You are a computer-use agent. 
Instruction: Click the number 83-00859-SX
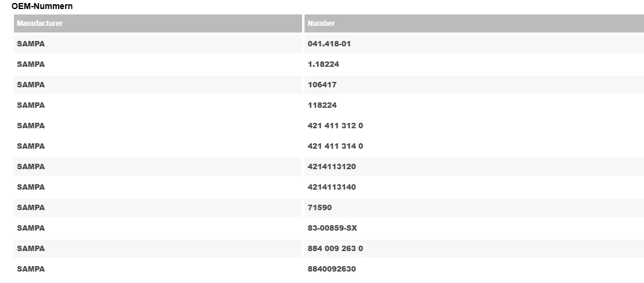(x=332, y=228)
